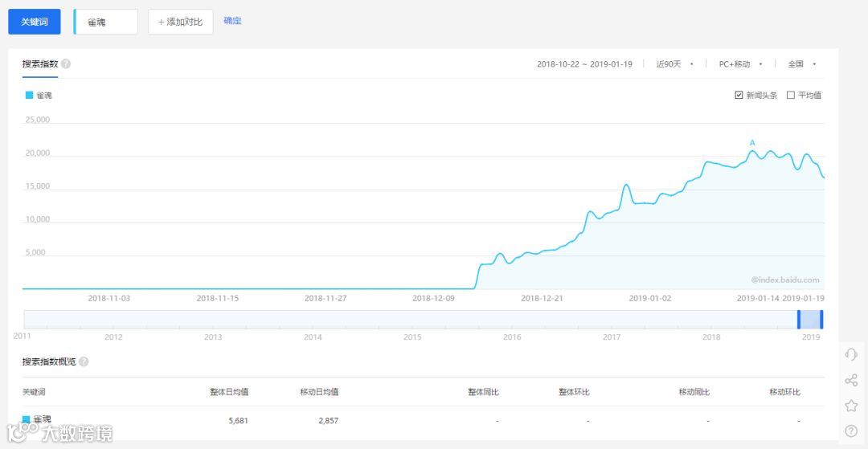Click the date range 2018-10-22 ~ 2019-01-19
868x449 pixels.
(x=584, y=64)
